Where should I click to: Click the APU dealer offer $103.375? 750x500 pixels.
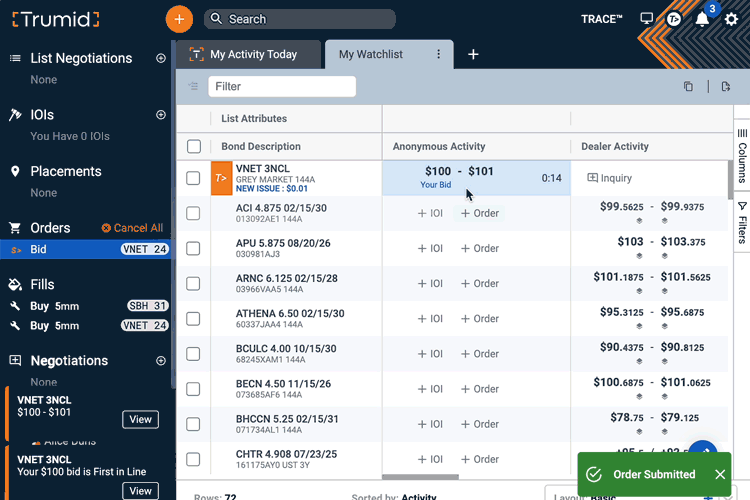point(683,242)
